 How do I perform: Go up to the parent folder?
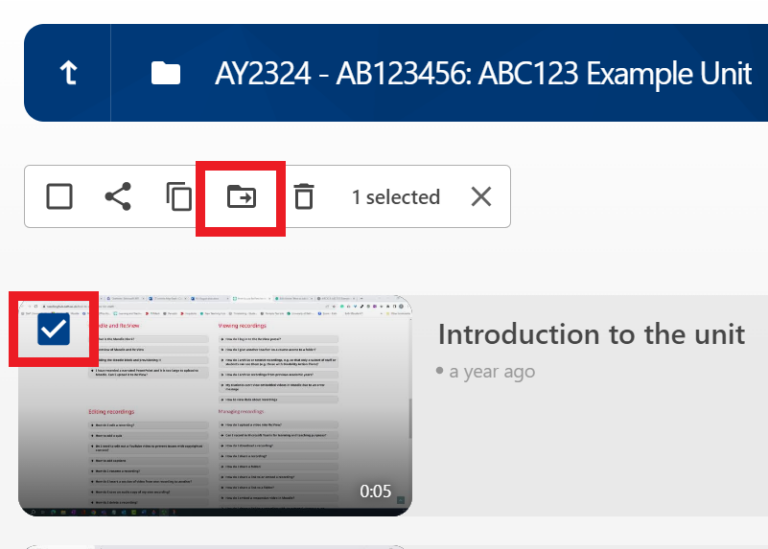click(x=69, y=74)
